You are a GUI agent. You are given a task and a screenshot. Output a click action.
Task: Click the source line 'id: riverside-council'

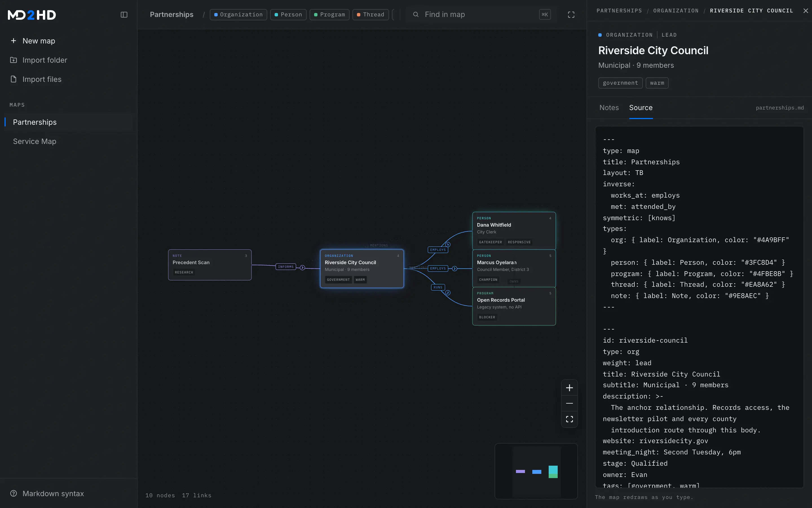tap(645, 340)
